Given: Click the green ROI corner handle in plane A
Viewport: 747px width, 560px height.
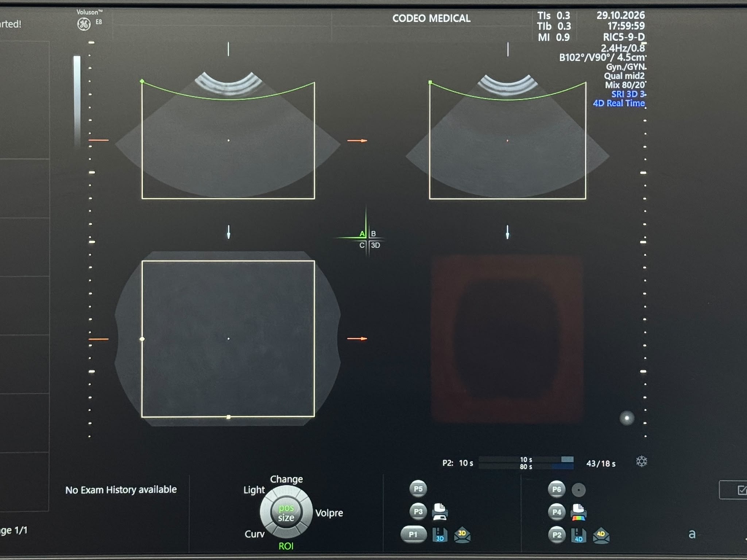Looking at the screenshot, I should (142, 81).
